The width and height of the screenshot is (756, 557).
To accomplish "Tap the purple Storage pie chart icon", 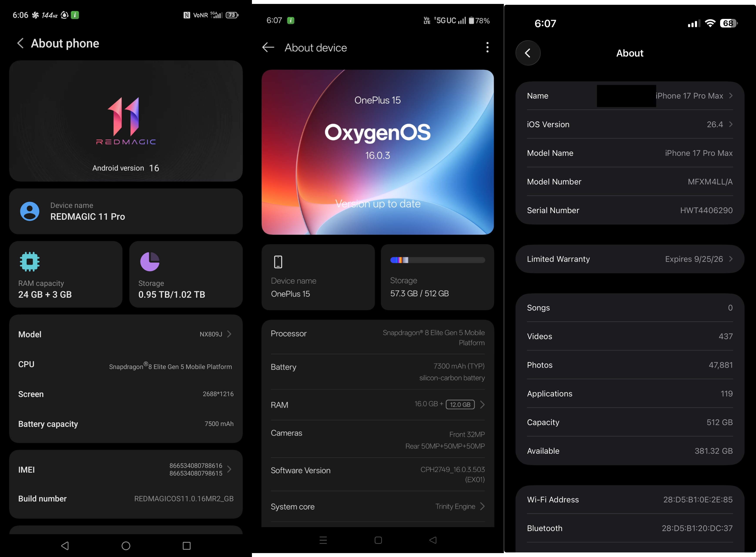I will pos(150,261).
